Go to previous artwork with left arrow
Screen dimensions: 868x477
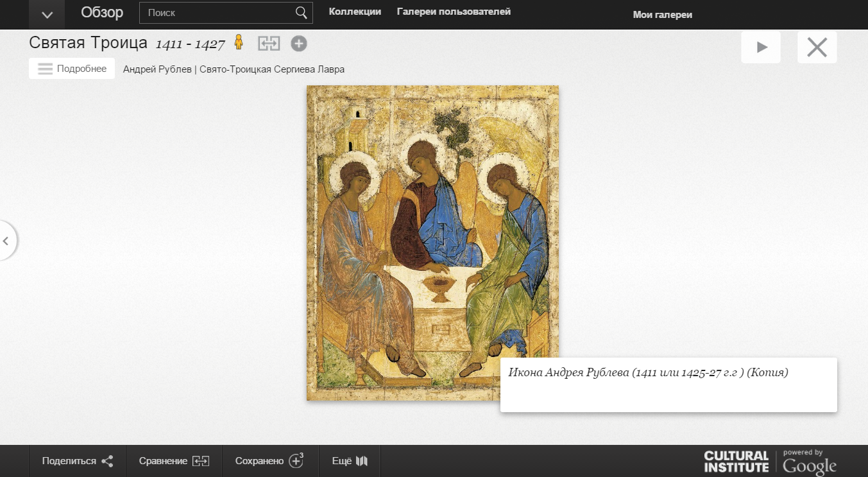(7, 241)
